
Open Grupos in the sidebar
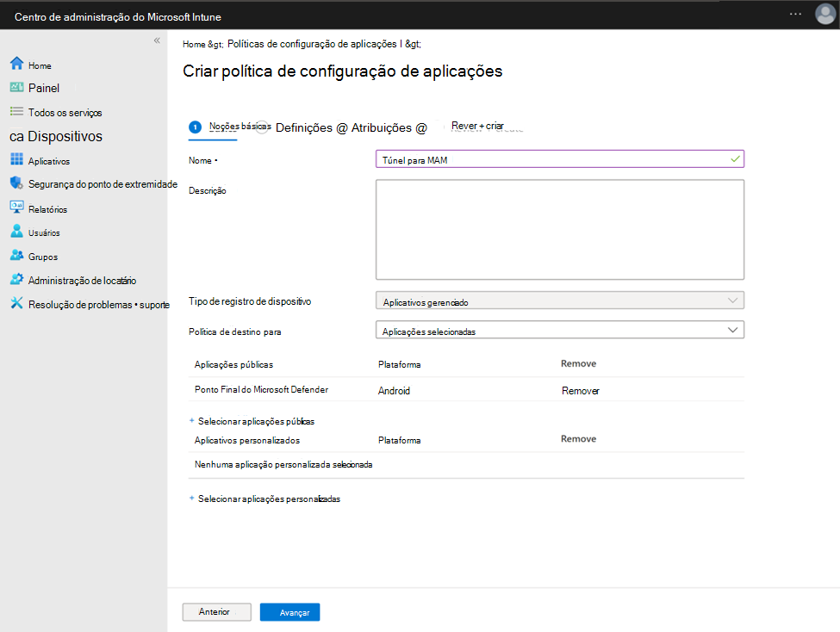tap(43, 257)
